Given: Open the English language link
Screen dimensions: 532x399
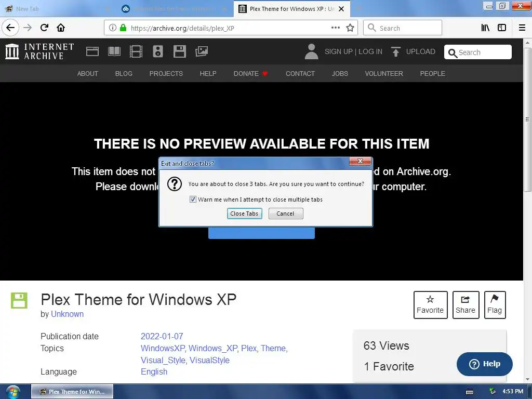Looking at the screenshot, I should pyautogui.click(x=154, y=371).
